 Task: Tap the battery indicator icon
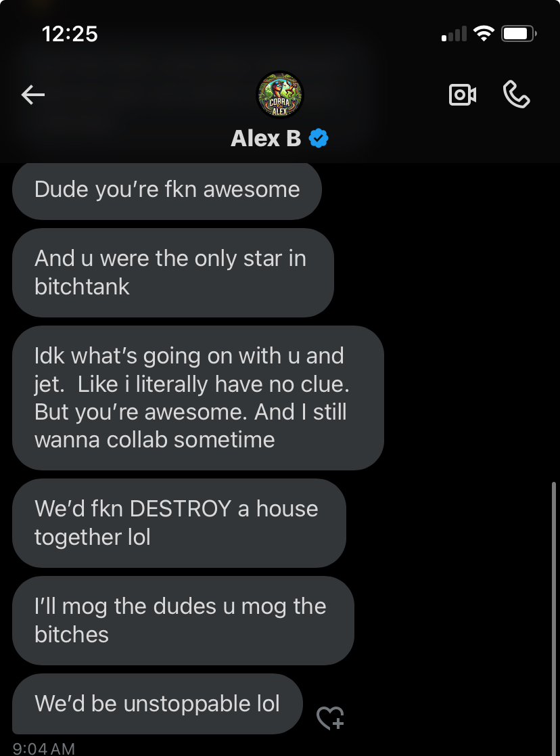pos(519,34)
